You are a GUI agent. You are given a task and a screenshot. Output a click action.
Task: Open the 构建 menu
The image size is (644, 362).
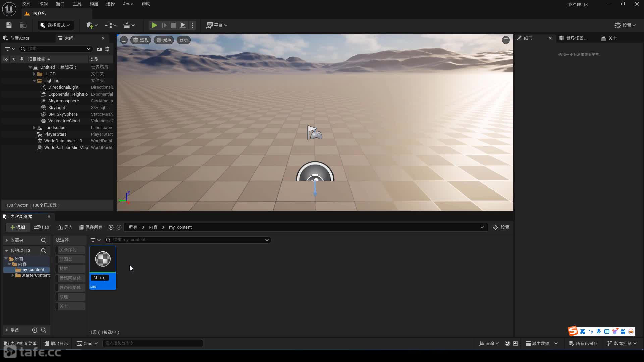(94, 4)
